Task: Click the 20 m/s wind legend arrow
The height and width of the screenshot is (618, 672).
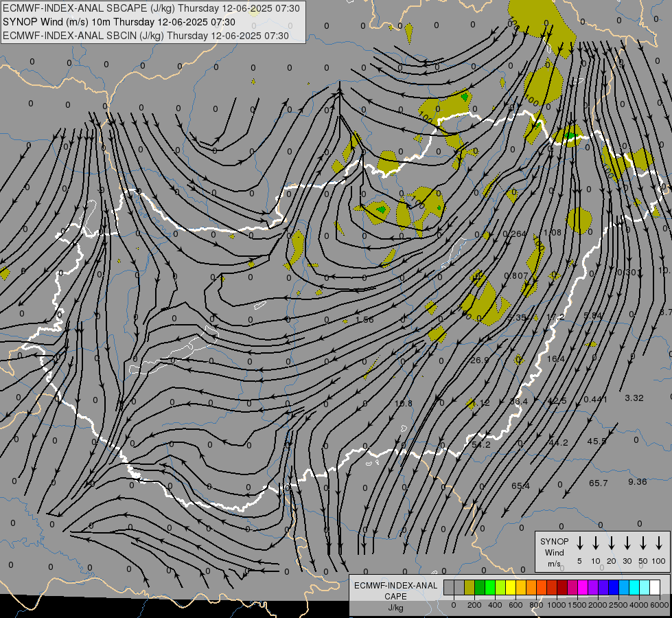Action: point(611,543)
